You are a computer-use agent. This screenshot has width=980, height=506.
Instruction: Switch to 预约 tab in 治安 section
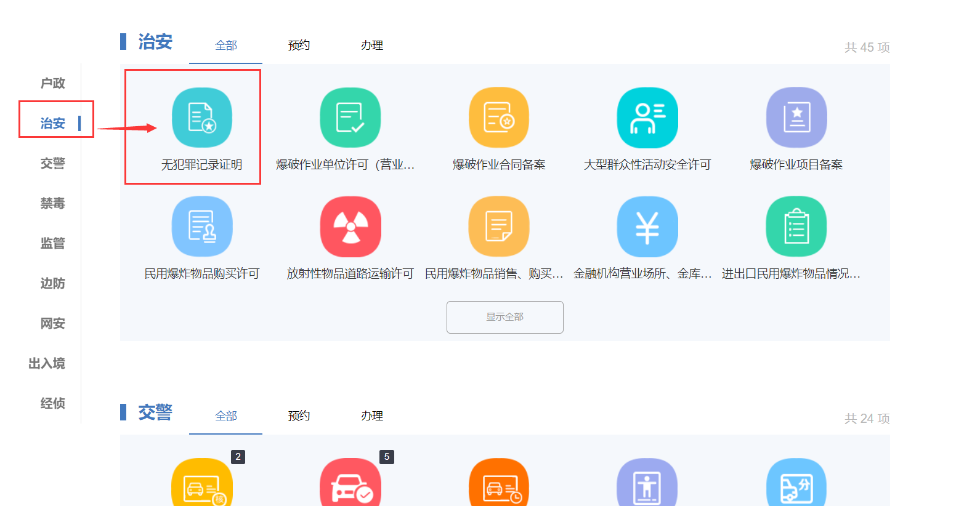click(x=299, y=46)
